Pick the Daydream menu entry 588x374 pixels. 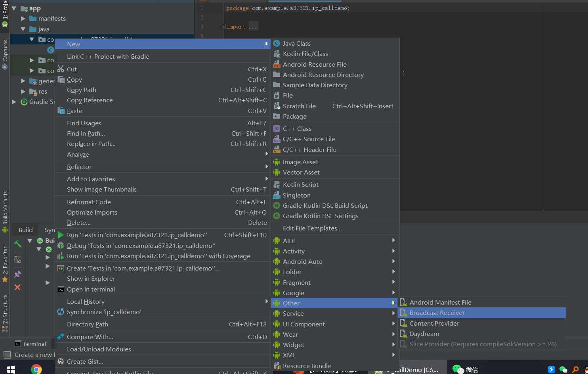point(482,334)
